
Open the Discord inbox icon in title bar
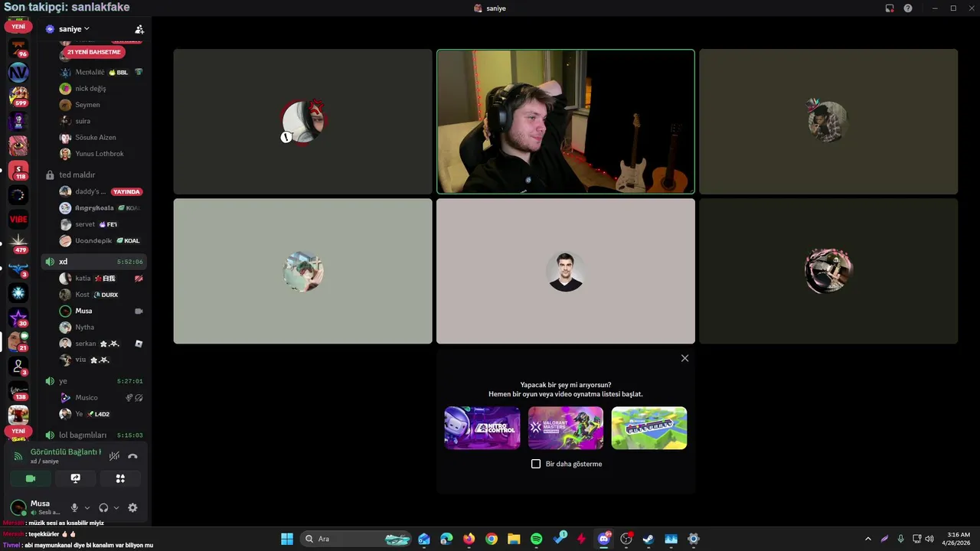point(890,8)
